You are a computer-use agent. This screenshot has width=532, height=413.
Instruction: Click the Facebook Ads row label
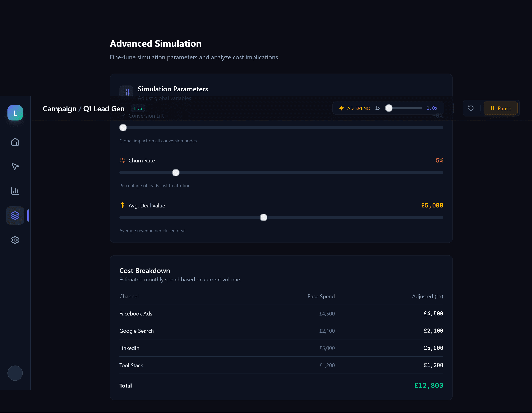[136, 314]
